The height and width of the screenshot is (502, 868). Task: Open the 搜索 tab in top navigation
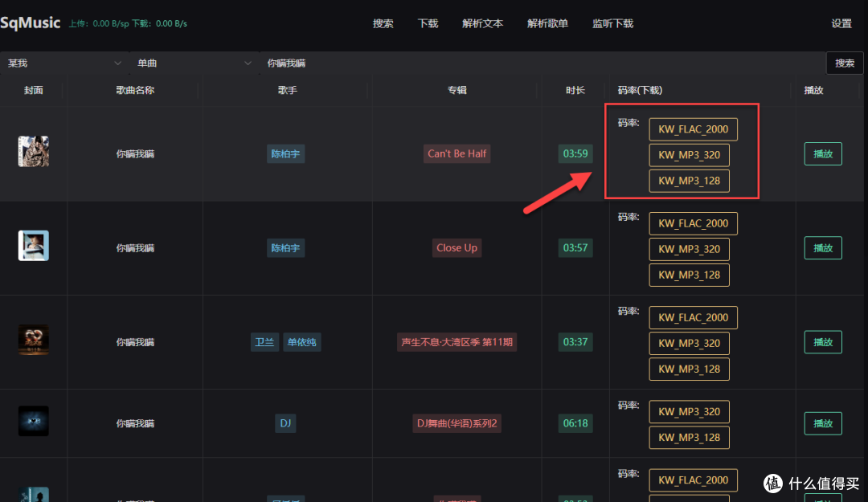coord(383,23)
